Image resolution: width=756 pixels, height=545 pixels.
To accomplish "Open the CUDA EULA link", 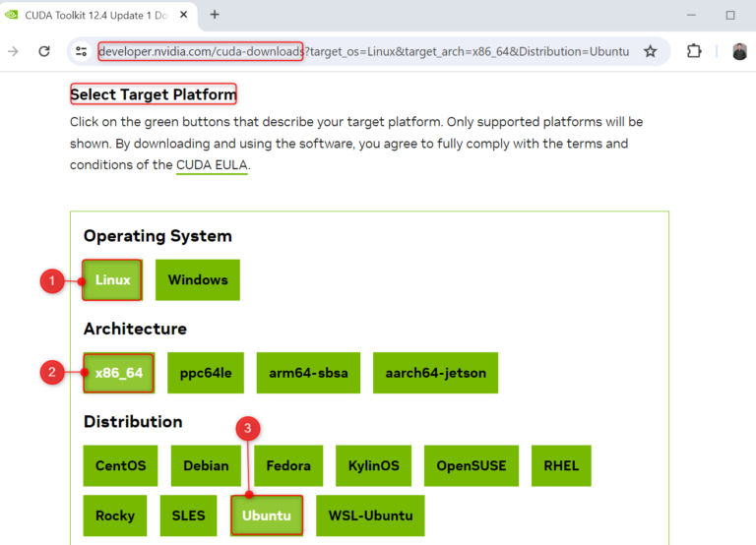I will tap(212, 165).
